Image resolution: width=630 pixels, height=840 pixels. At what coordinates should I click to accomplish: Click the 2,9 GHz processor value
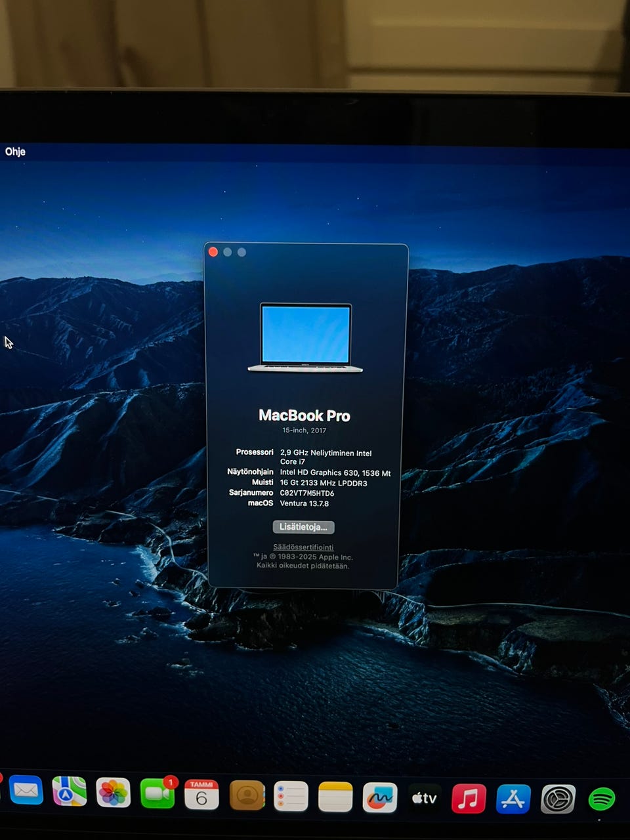coord(325,457)
